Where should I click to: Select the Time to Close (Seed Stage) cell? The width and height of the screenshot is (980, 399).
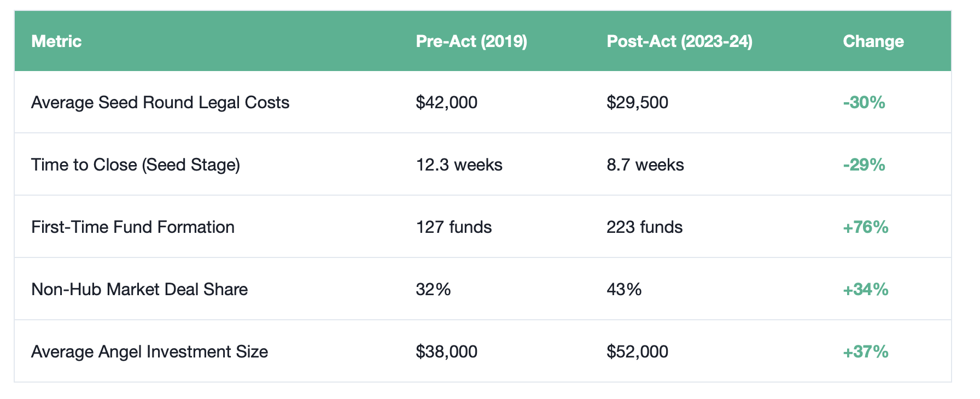tap(136, 165)
